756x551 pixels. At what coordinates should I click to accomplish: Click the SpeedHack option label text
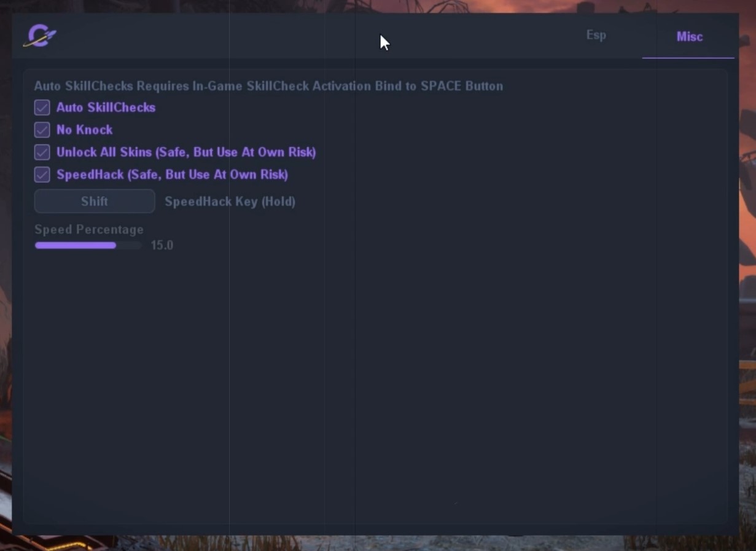pos(172,174)
